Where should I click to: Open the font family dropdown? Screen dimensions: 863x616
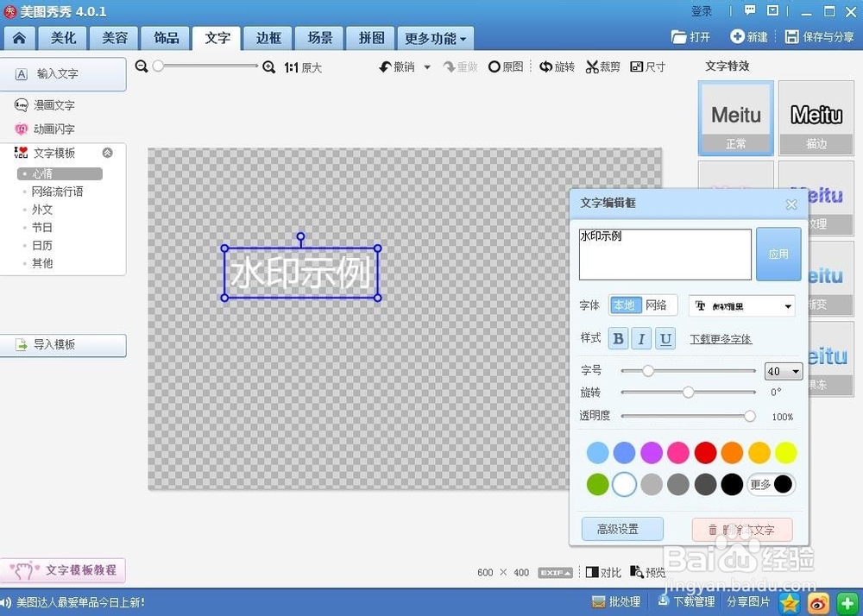tap(742, 305)
